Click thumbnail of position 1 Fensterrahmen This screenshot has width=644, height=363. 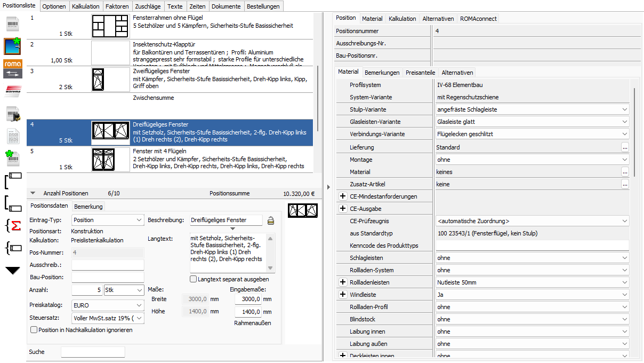110,26
